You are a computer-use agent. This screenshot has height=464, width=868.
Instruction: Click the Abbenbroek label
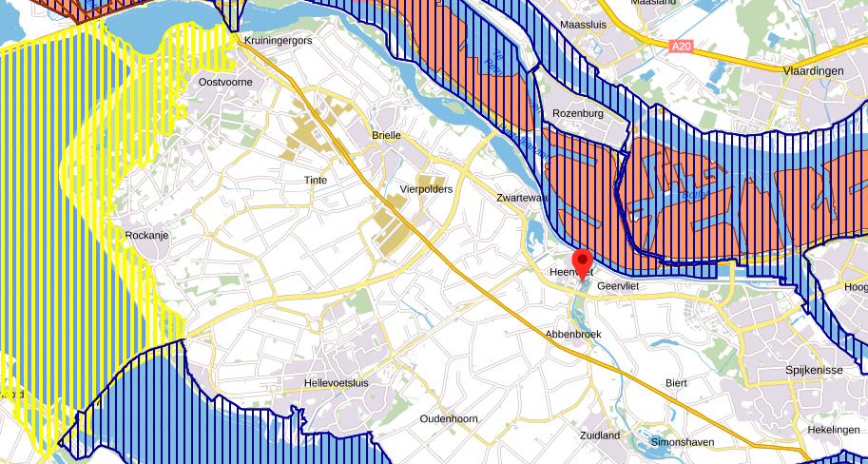point(573,335)
